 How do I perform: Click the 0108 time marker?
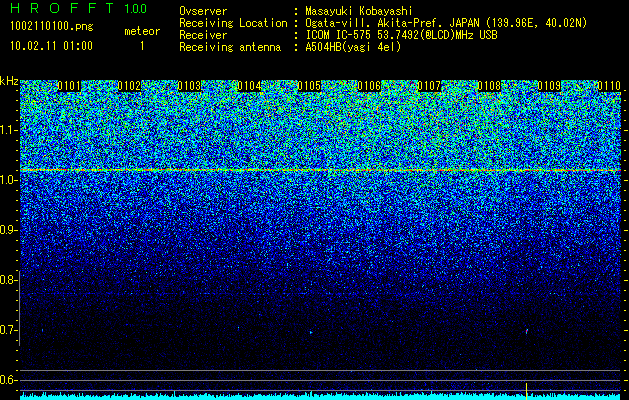click(489, 86)
